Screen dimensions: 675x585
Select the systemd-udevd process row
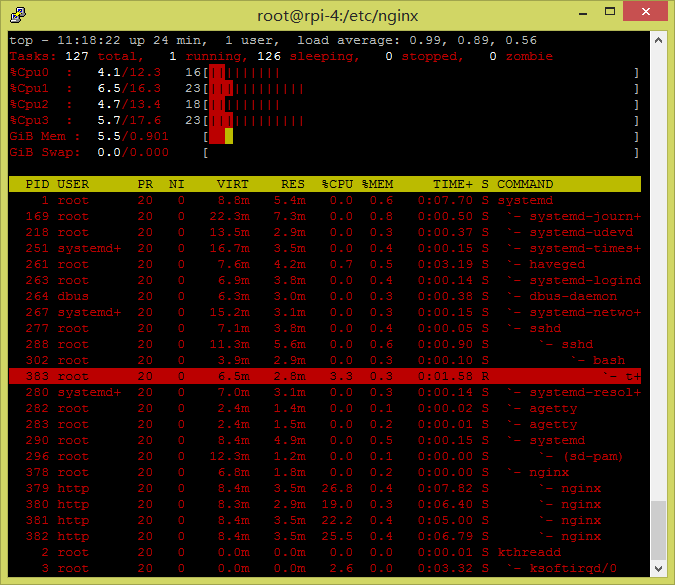coord(325,232)
